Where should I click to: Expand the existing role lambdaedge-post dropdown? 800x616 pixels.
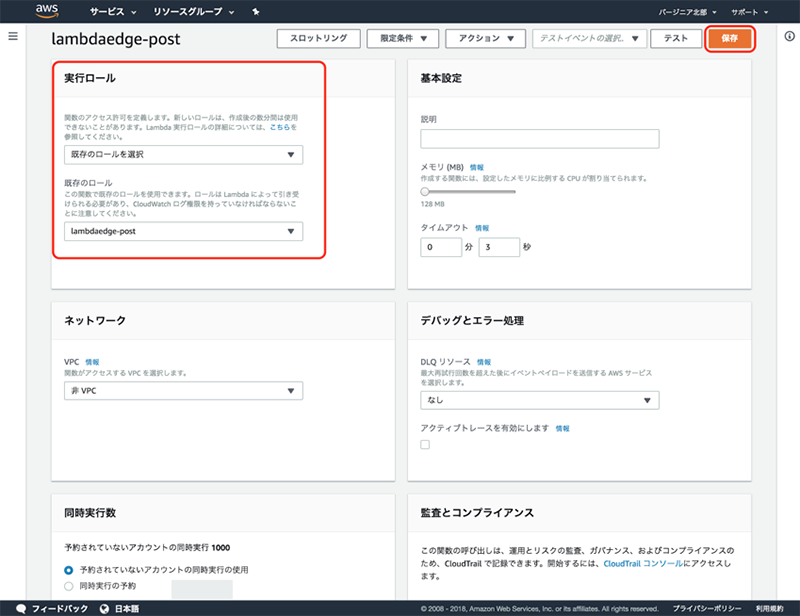point(183,231)
